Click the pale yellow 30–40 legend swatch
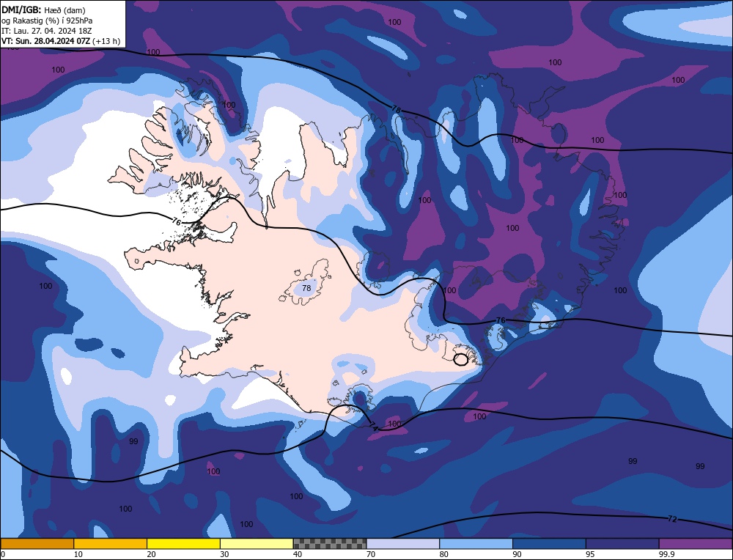The width and height of the screenshot is (733, 560). coord(257,543)
